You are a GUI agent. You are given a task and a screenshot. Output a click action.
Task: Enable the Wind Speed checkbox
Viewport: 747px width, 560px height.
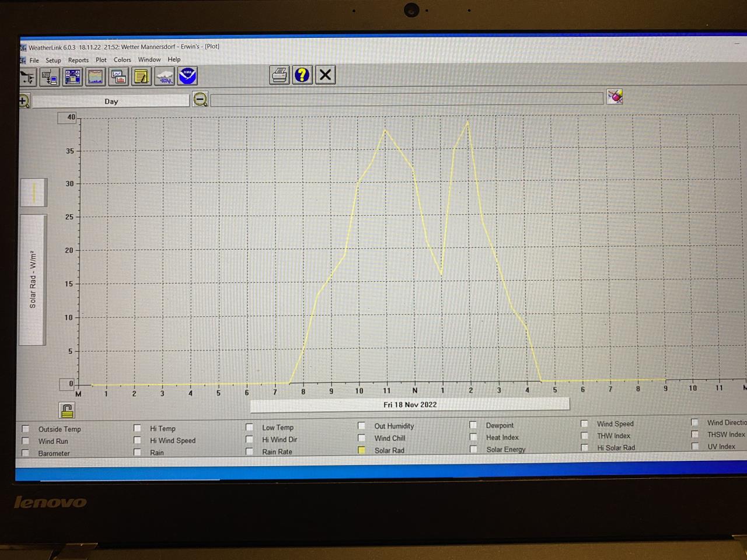tap(584, 423)
